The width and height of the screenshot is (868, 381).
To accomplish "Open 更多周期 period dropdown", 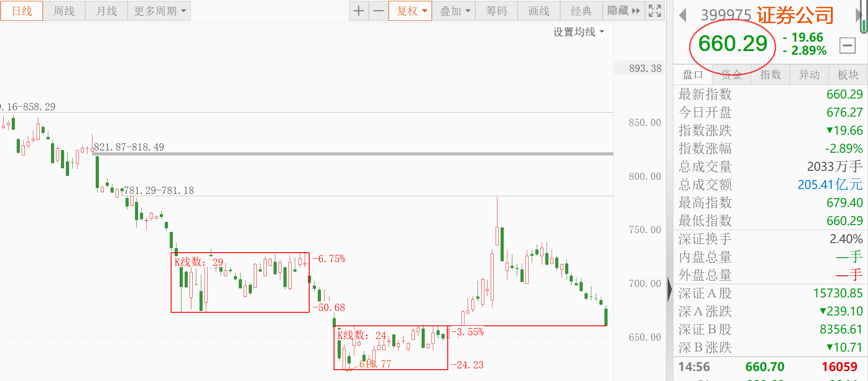I will tap(159, 11).
